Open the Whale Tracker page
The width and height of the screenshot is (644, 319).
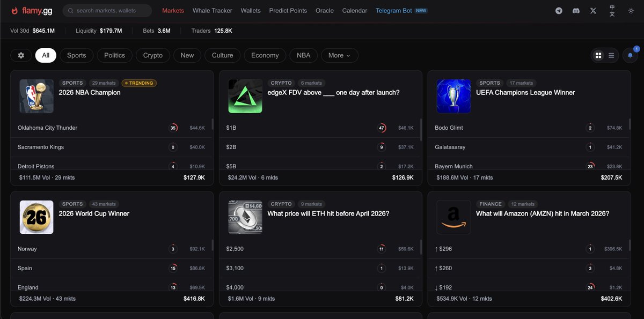pyautogui.click(x=213, y=11)
